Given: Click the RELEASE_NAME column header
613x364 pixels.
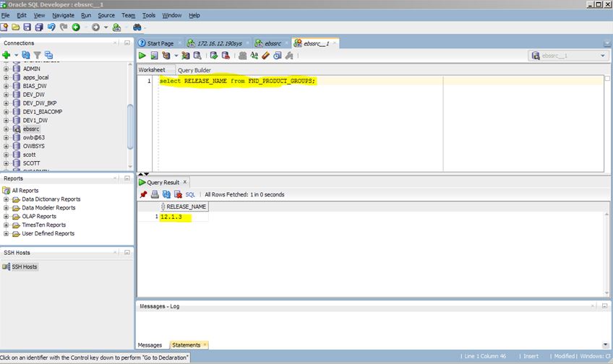Looking at the screenshot, I should coord(184,207).
